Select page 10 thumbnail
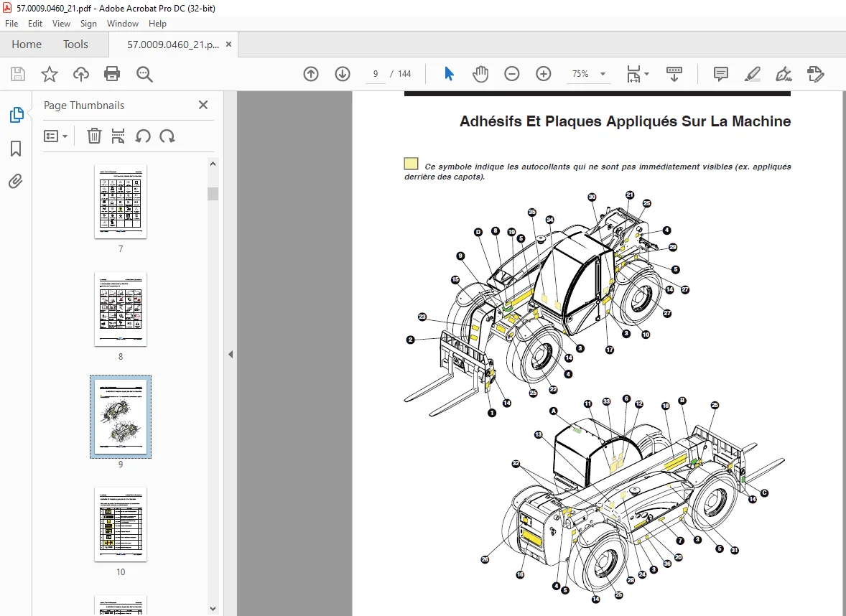 [x=121, y=525]
